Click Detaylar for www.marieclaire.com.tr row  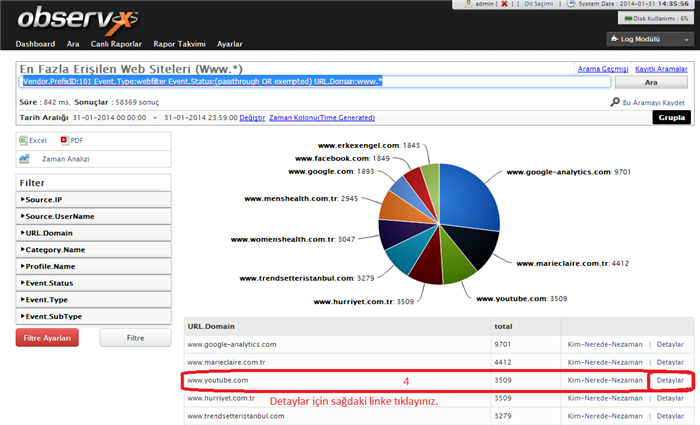click(670, 362)
